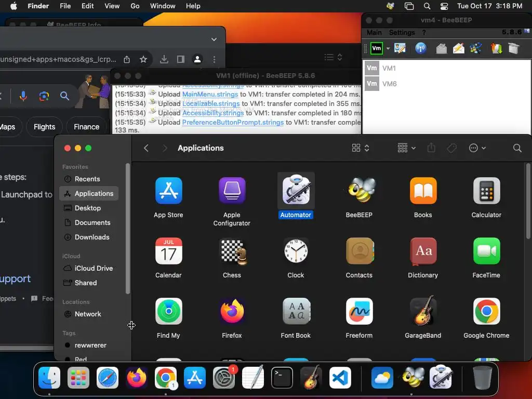Select Apple Configurator app icon
This screenshot has height=399, width=532.
tap(232, 191)
